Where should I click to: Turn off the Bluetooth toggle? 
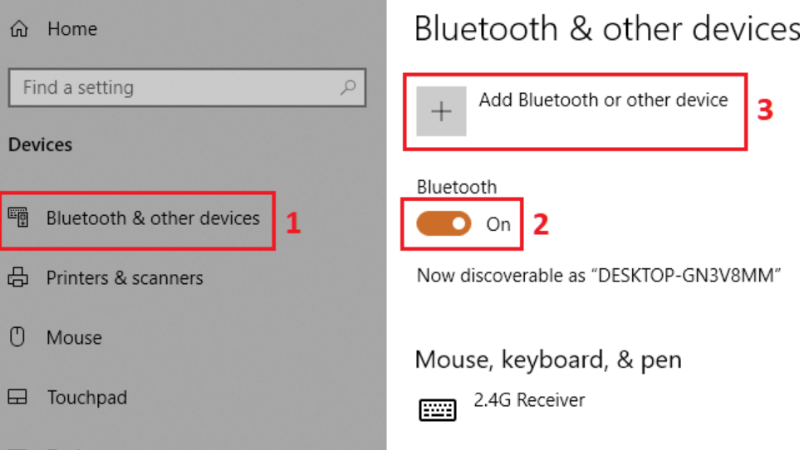tap(445, 224)
